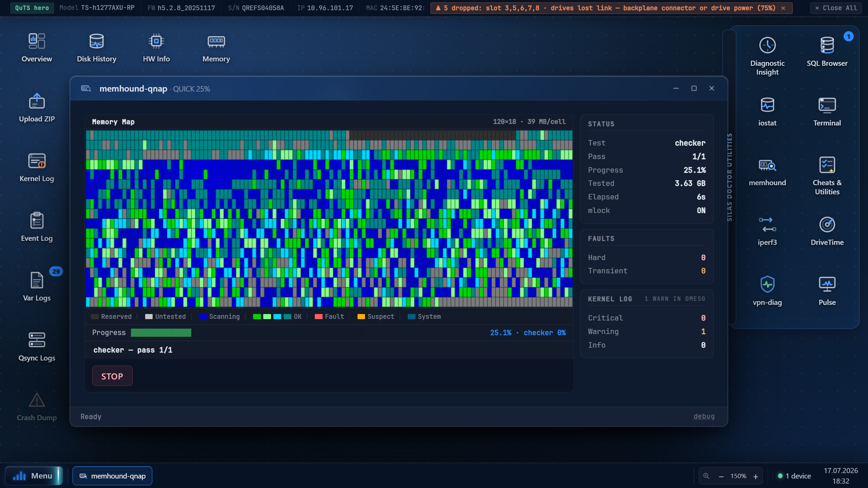Screen dimensions: 868x488
Task: Click the Tested 3.63 GB value
Action: click(690, 183)
